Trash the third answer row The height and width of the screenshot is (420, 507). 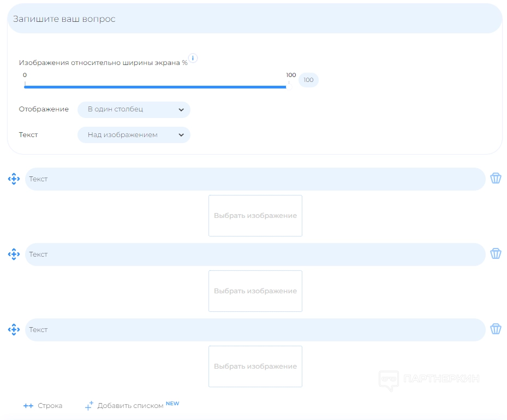[496, 329]
